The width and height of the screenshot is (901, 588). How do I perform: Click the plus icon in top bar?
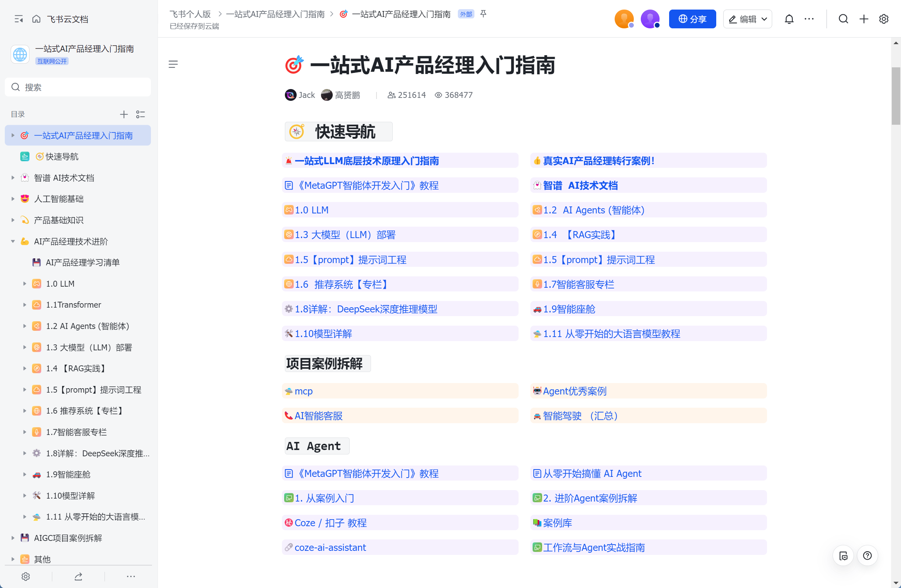[864, 19]
